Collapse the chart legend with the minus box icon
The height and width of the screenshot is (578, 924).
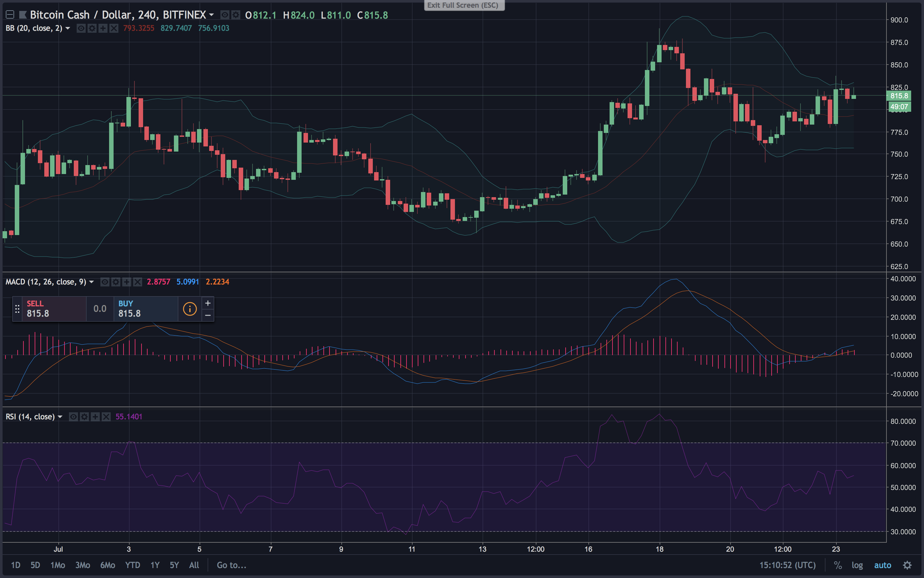[x=10, y=15]
